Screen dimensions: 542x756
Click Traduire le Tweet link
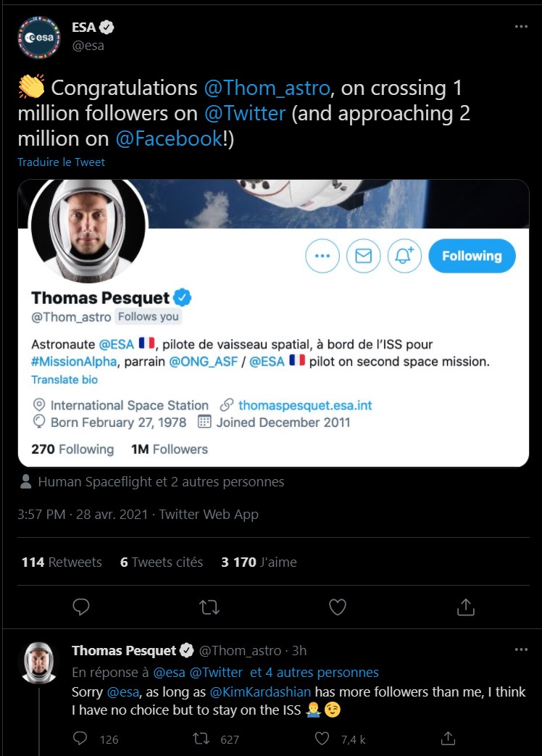point(62,162)
